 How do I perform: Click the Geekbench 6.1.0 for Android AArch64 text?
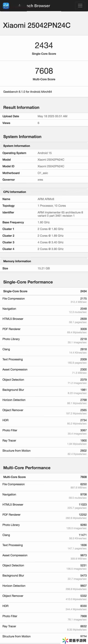(28, 92)
